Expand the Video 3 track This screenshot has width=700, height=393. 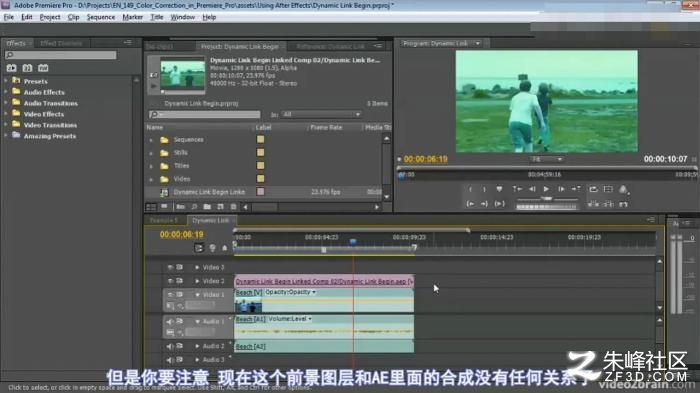197,267
